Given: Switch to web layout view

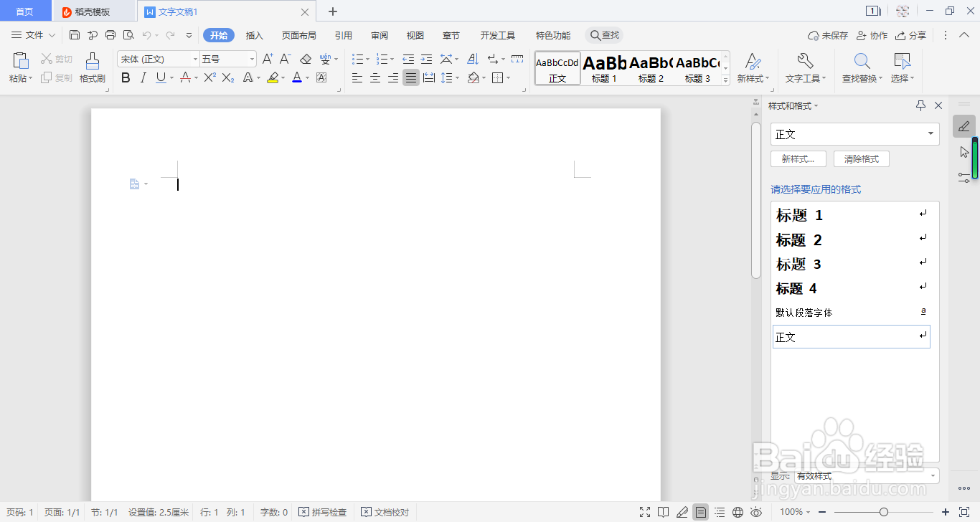Looking at the screenshot, I should 738,512.
